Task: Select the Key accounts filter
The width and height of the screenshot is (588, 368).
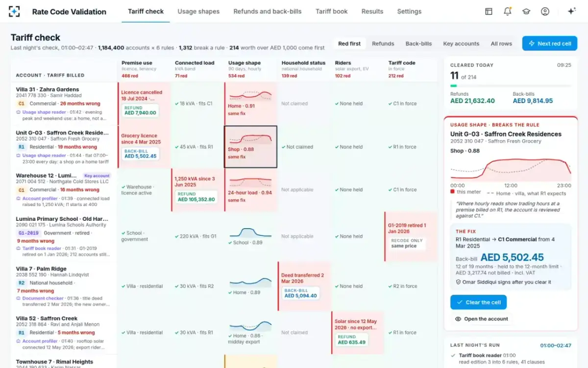Action: click(x=461, y=44)
